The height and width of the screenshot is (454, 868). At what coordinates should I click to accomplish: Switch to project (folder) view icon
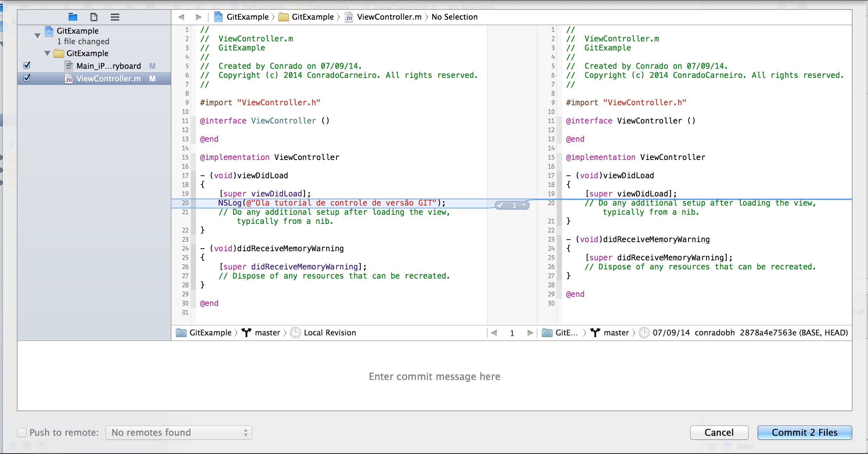click(73, 17)
